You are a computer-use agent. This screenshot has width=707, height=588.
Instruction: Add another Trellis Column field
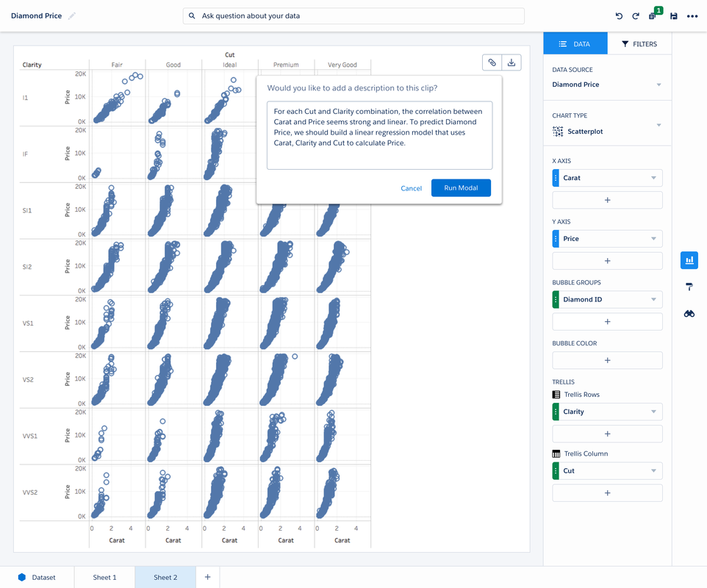(x=607, y=493)
